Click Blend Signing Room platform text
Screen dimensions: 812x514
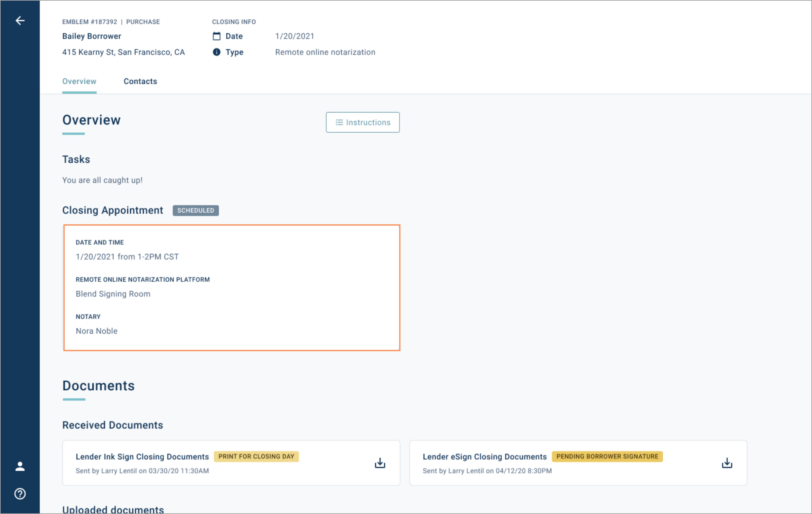click(x=113, y=294)
